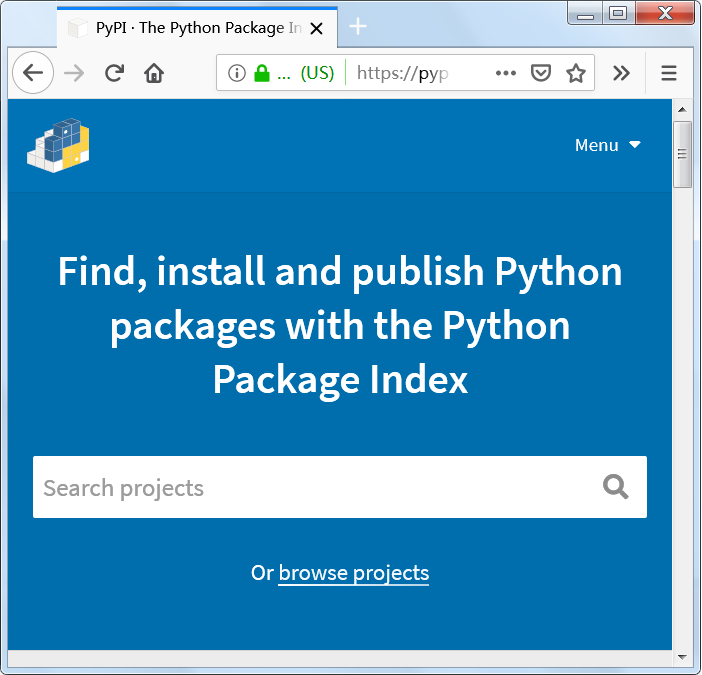The width and height of the screenshot is (702, 675).
Task: Open a new tab with plus button
Action: [358, 26]
